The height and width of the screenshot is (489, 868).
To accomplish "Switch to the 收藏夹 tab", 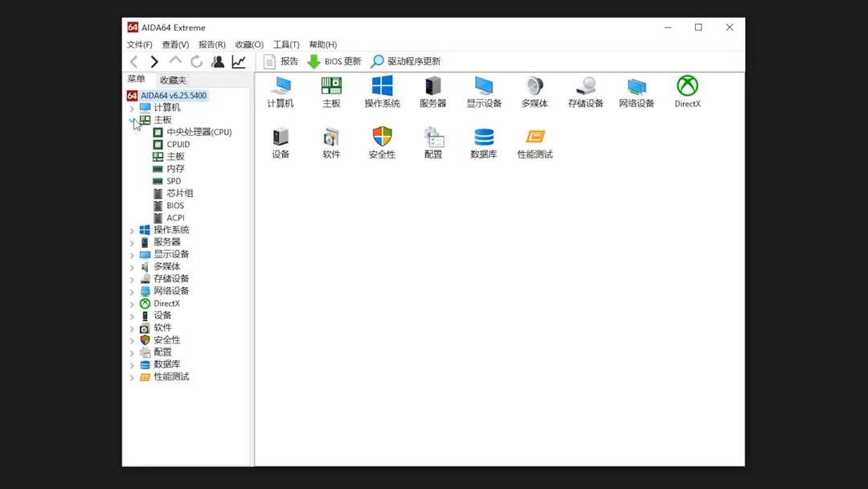I will pos(173,80).
